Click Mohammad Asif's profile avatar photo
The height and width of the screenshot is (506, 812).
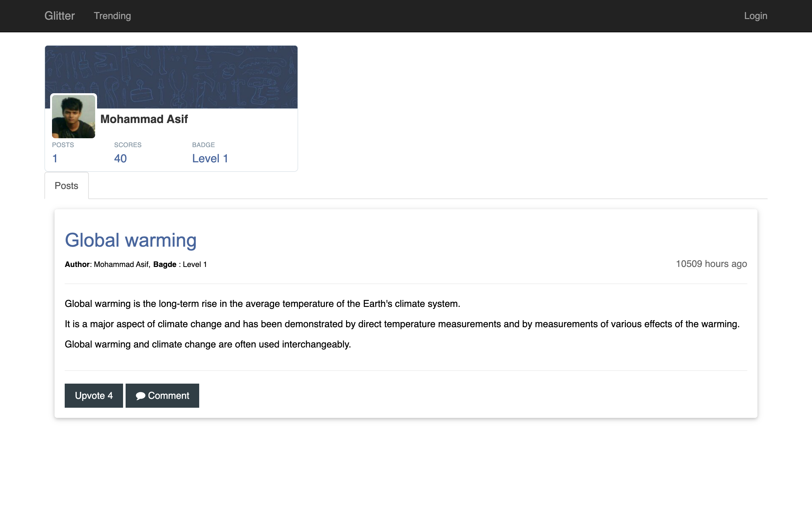coord(73,116)
